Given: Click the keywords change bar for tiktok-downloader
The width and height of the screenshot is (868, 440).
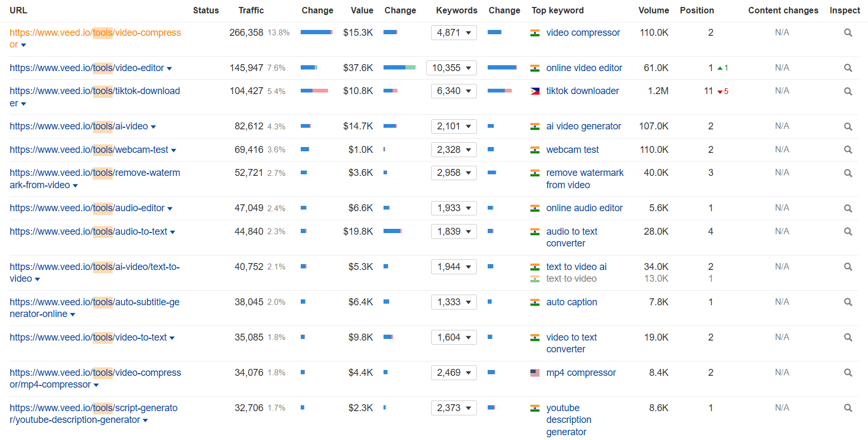Looking at the screenshot, I should (x=499, y=91).
